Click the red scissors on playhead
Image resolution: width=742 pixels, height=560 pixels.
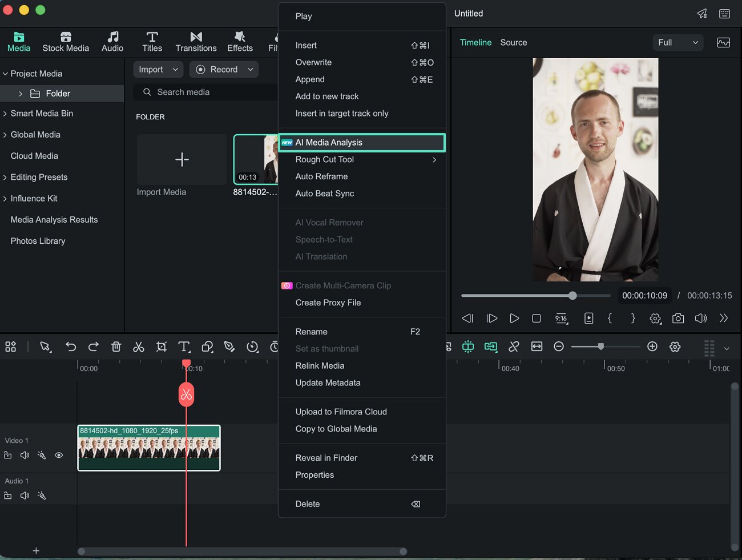point(186,395)
